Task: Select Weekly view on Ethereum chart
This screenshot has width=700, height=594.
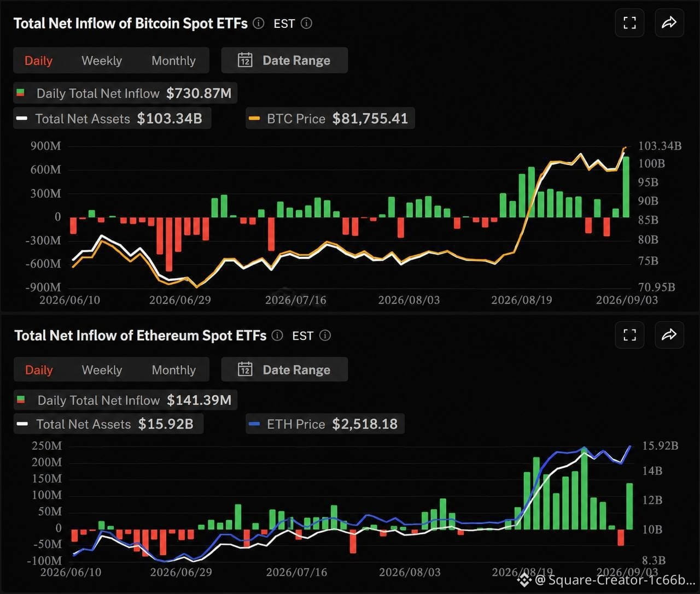Action: (x=102, y=370)
